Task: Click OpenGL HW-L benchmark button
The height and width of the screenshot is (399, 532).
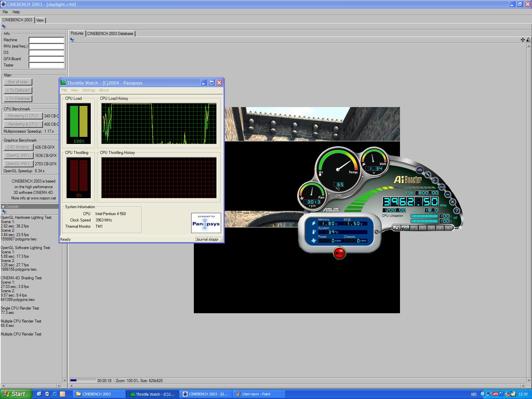Action: coord(18,164)
